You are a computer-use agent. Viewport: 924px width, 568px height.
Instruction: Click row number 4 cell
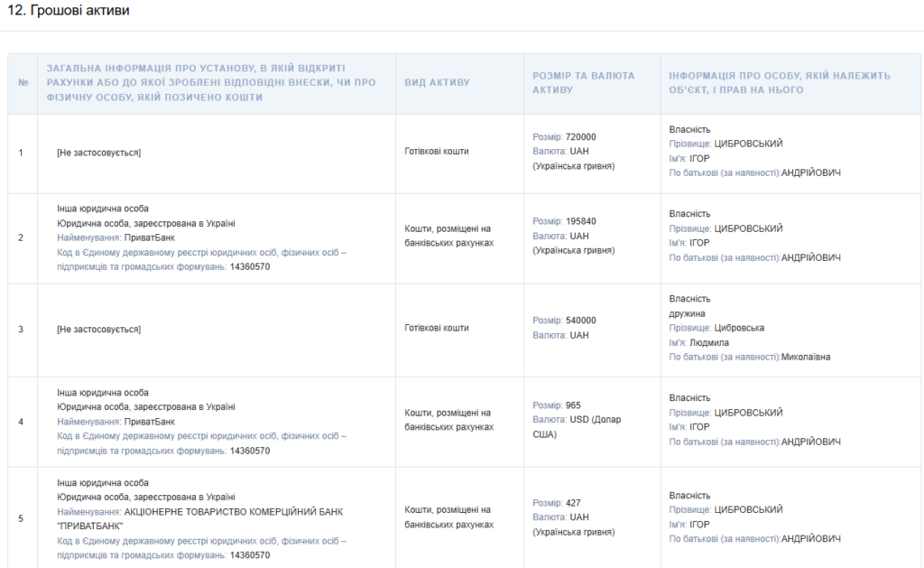23,422
